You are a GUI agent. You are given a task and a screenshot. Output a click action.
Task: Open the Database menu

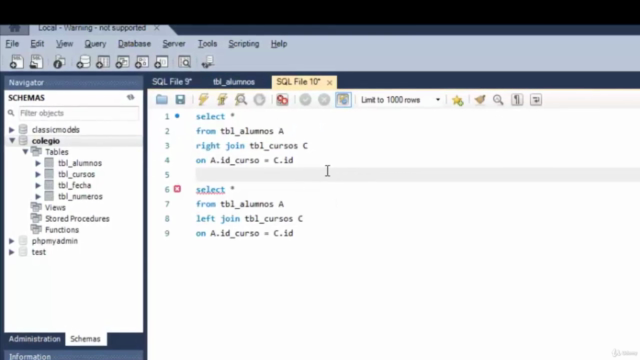pos(134,44)
